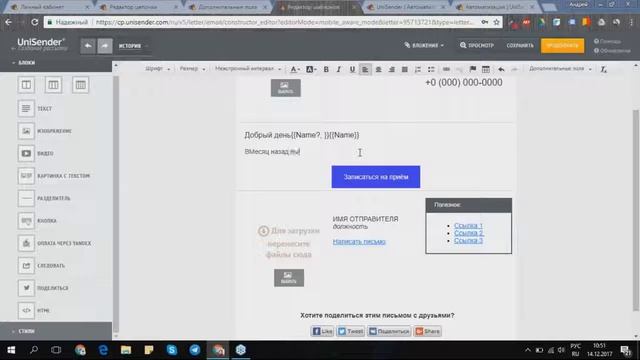Justify the text

pyautogui.click(x=404, y=69)
